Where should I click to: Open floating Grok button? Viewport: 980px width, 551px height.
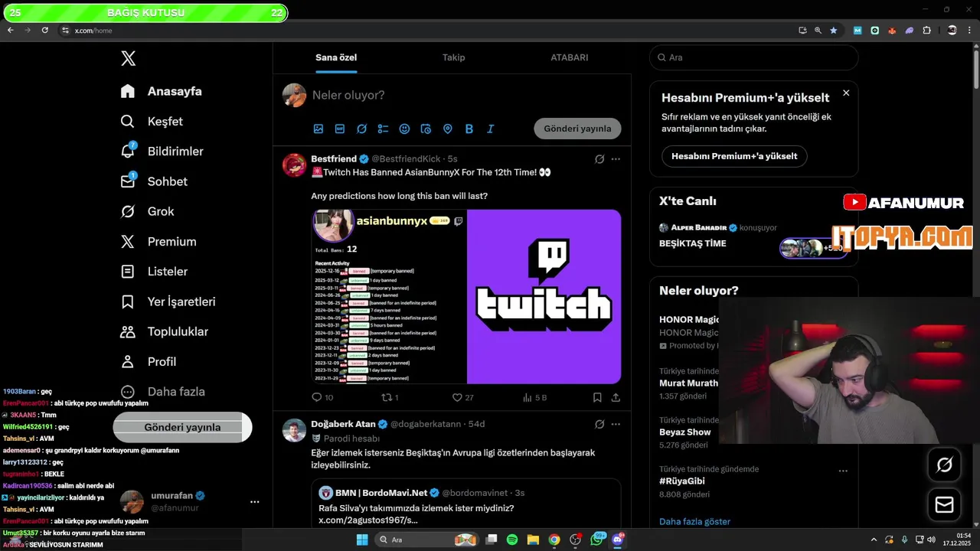coord(944,465)
